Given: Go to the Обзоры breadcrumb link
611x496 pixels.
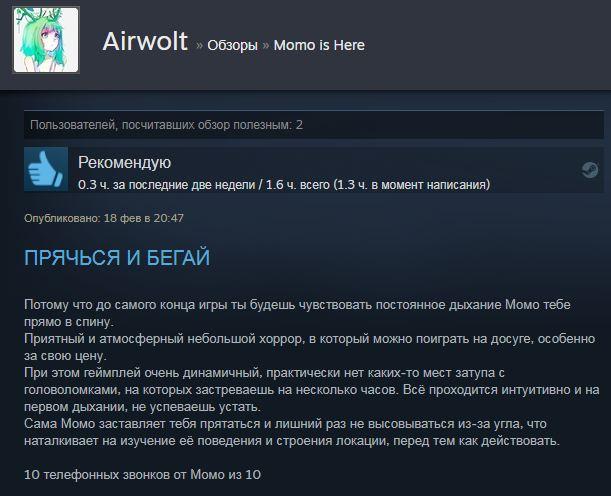Looking at the screenshot, I should (232, 45).
